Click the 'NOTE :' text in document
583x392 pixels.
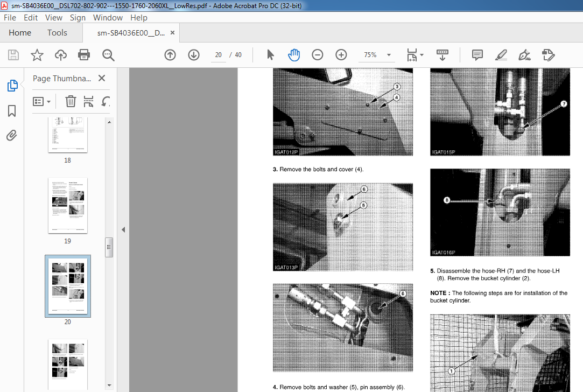[440, 293]
